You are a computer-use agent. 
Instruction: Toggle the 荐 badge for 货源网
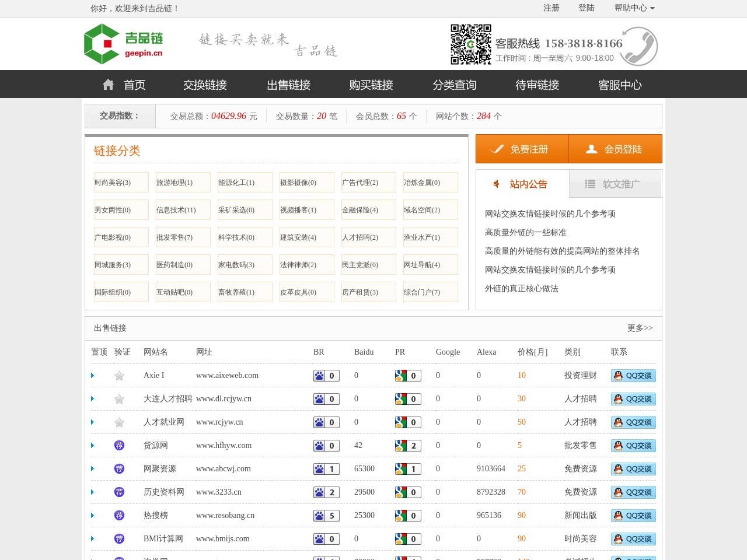pos(119,445)
